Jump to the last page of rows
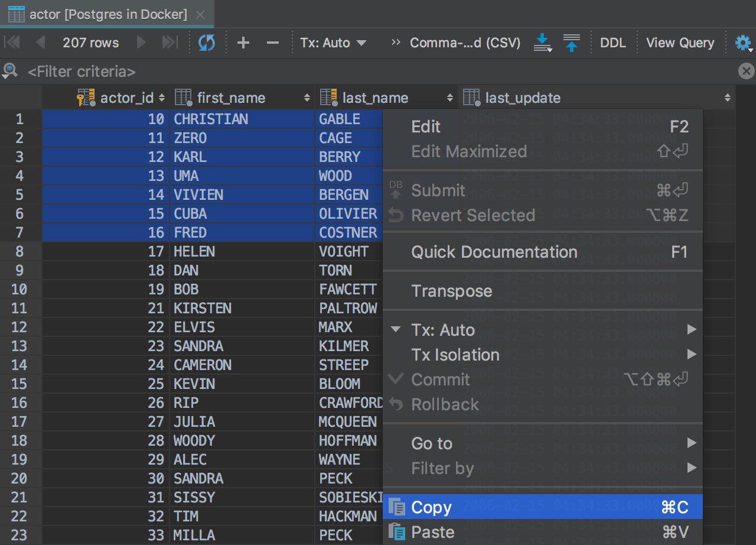The image size is (756, 545). [x=170, y=43]
